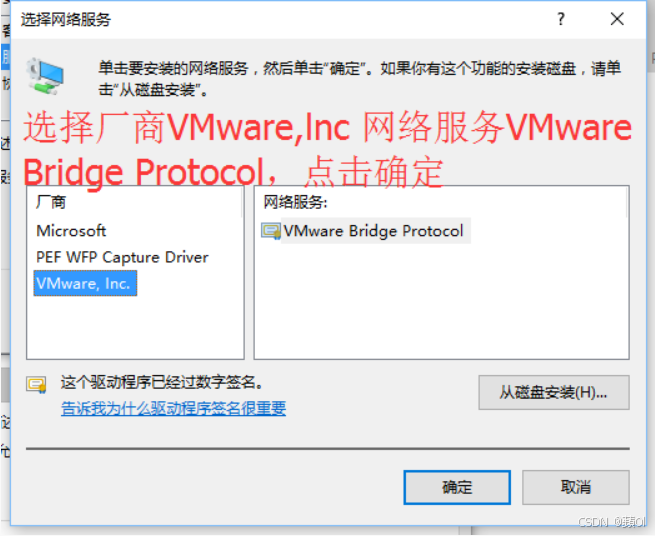Click the question mark help icon
Viewport: 655px width, 536px height.
tap(561, 19)
